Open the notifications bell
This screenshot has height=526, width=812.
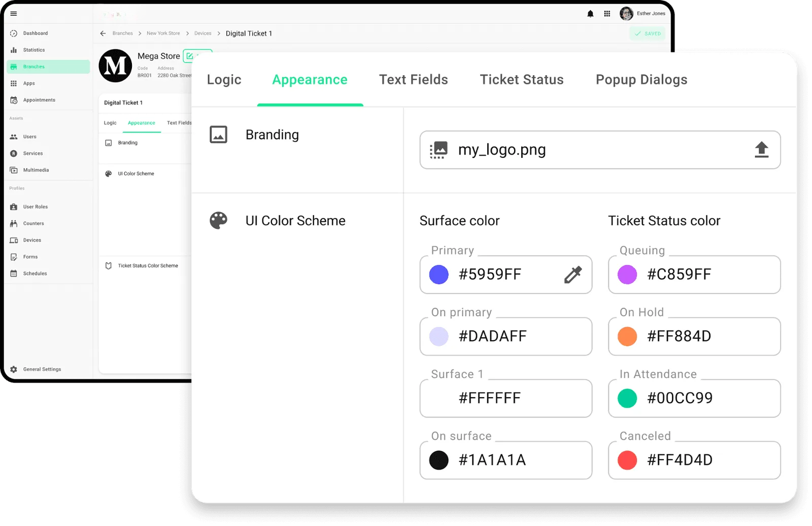pyautogui.click(x=590, y=14)
